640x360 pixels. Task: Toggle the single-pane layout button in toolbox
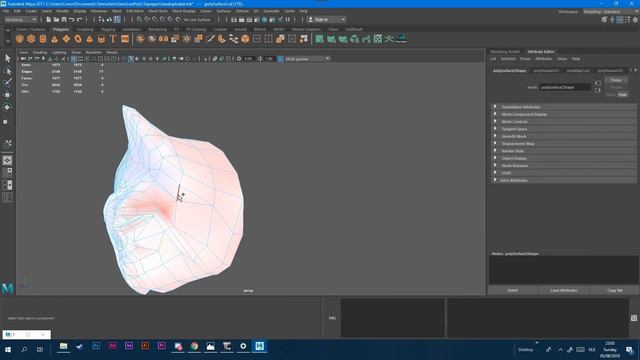(7, 160)
